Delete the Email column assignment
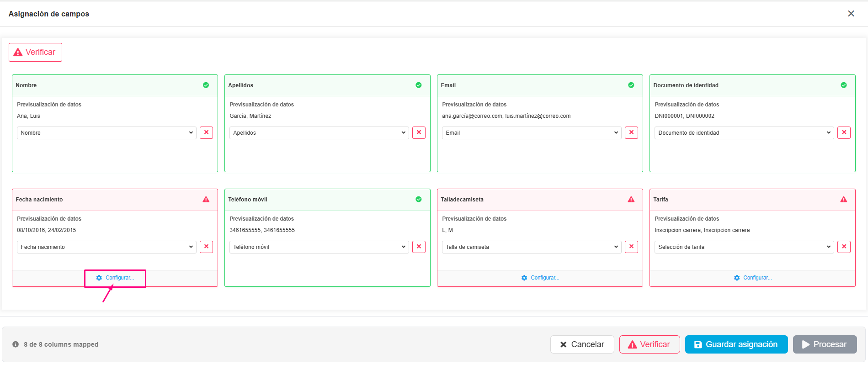868x375 pixels. coord(631,132)
